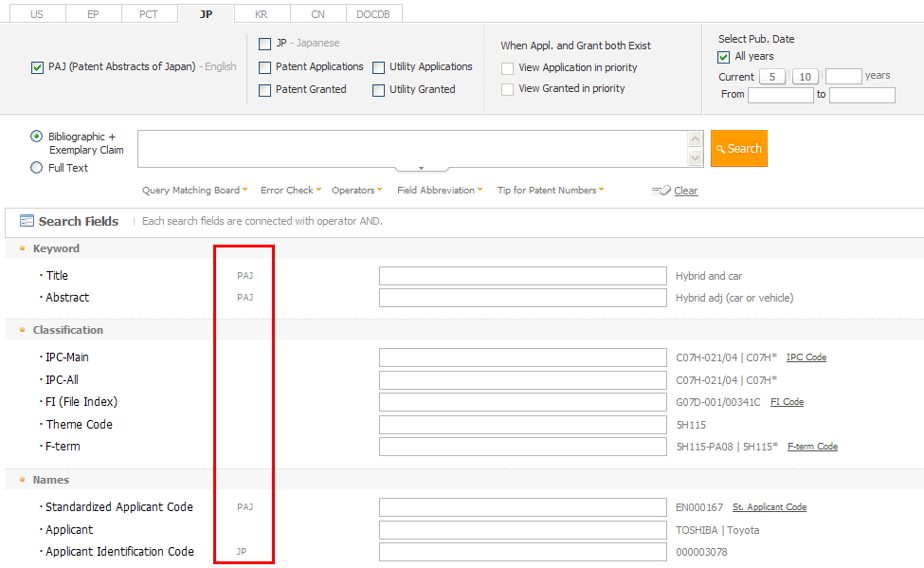Uncheck the All years checkbox
The width and height of the screenshot is (924, 568).
click(x=723, y=57)
